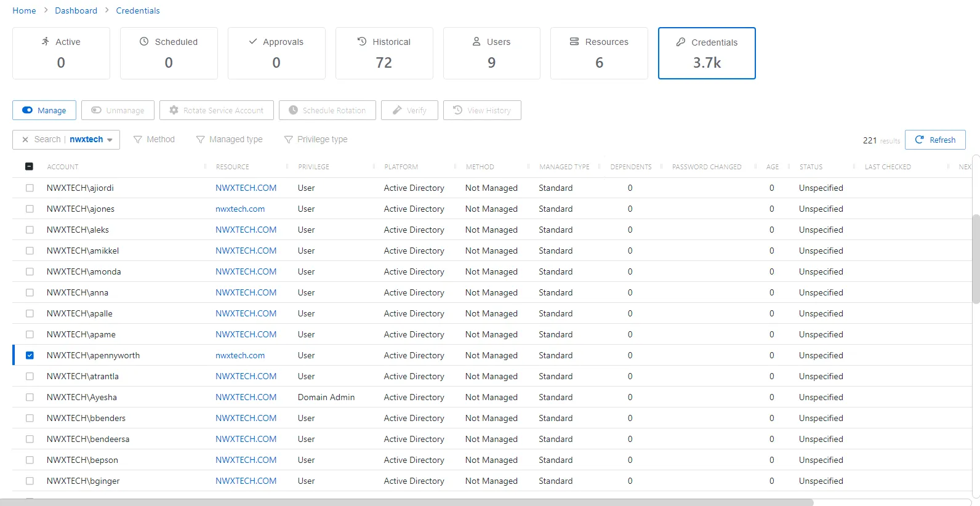980x506 pixels.
Task: Check the NWXTECH\bginger row checkbox
Action: tap(30, 481)
